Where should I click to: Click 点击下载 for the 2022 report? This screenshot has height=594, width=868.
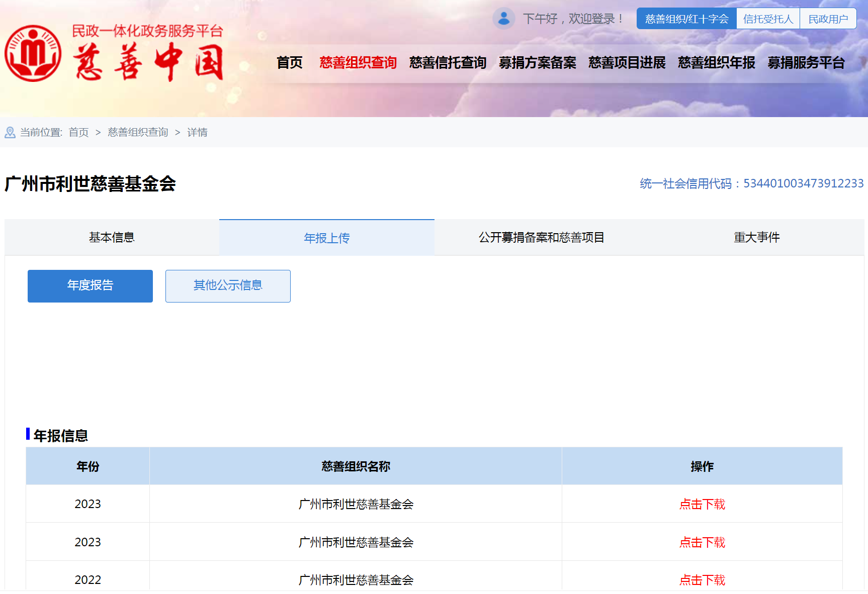[702, 580]
